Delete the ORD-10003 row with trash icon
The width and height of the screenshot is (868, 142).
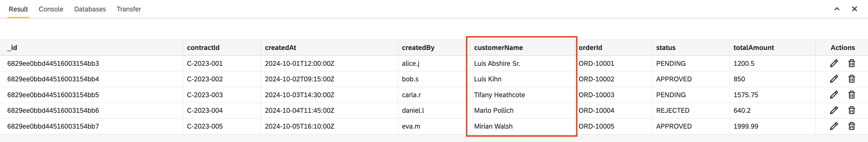[x=851, y=95]
